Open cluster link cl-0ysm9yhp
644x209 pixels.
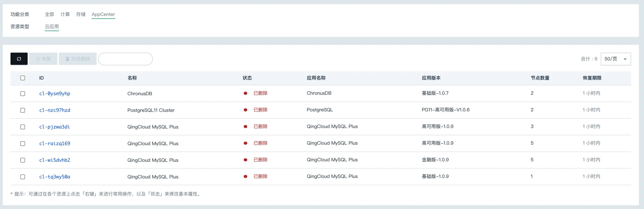pyautogui.click(x=55, y=93)
